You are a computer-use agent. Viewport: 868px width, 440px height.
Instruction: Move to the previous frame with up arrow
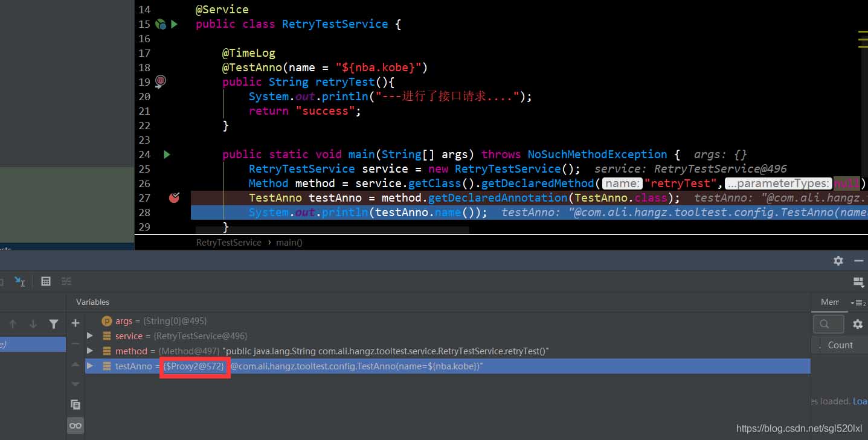(x=13, y=324)
